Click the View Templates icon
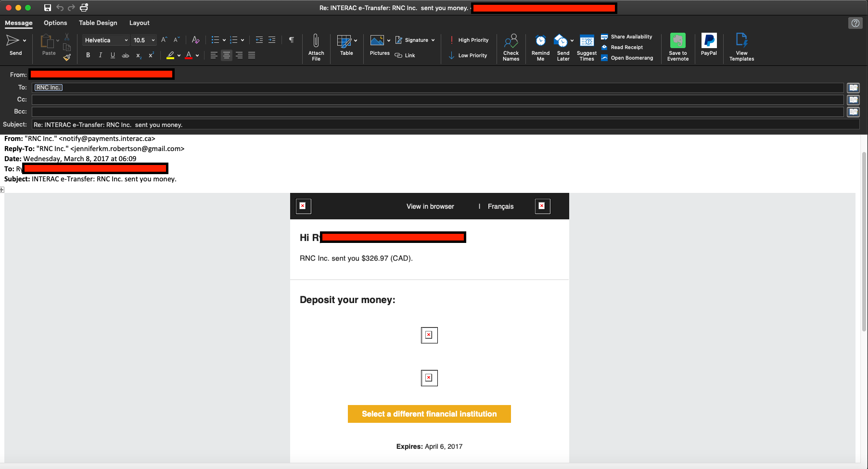 741,41
